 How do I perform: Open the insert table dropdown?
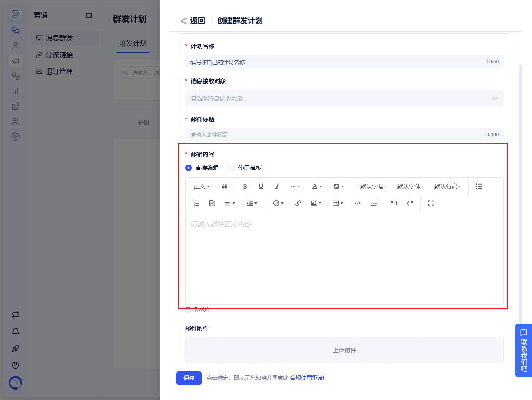[338, 203]
